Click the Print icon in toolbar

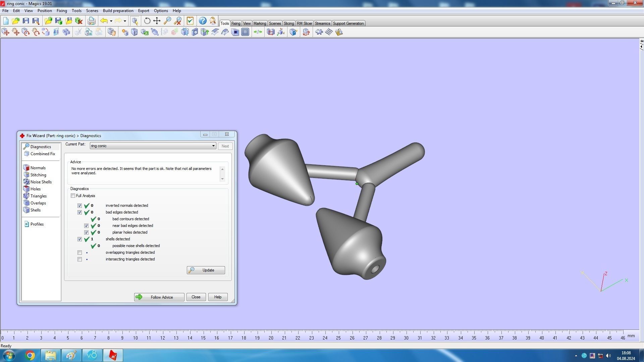coord(91,21)
